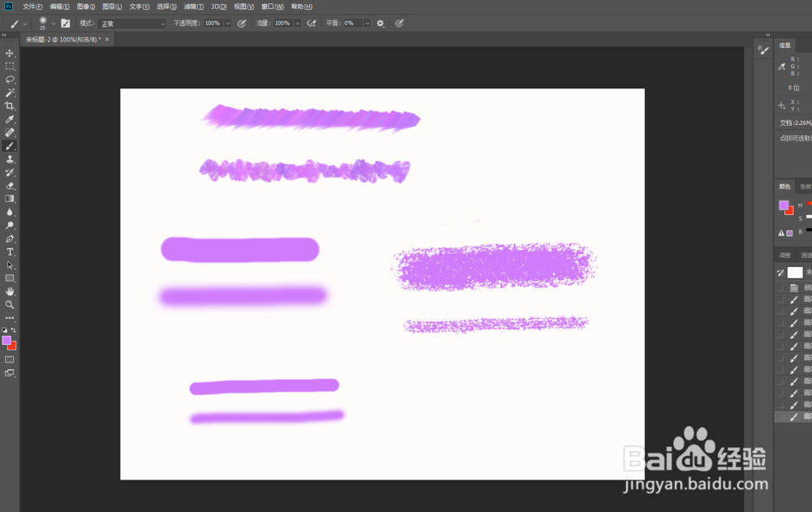
Task: Select the Zoom tool
Action: (x=10, y=305)
